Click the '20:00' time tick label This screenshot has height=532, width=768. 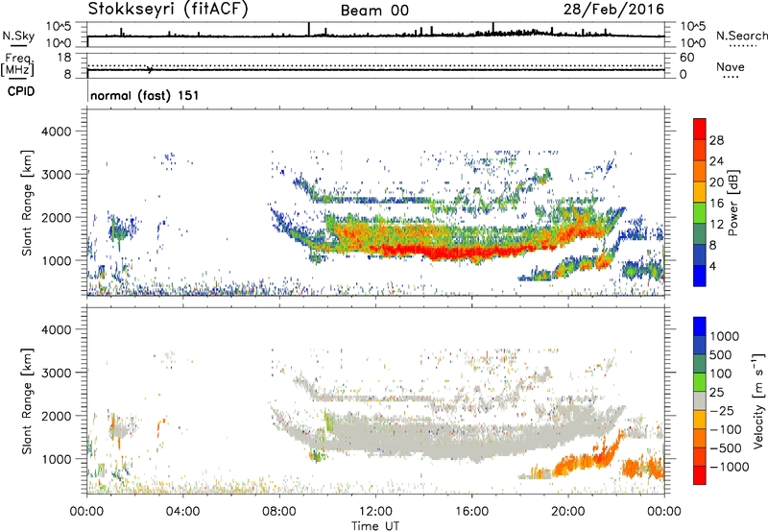568,512
